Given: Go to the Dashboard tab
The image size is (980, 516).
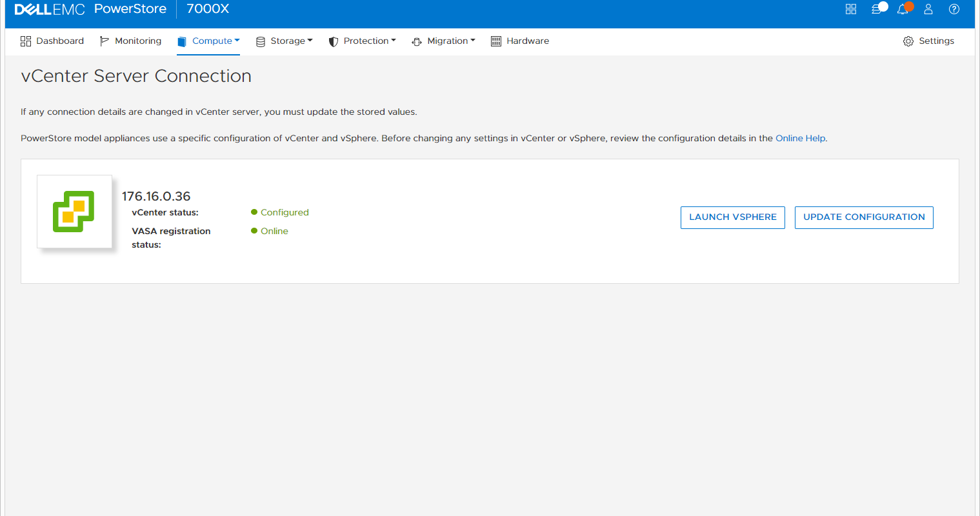Looking at the screenshot, I should coord(52,41).
